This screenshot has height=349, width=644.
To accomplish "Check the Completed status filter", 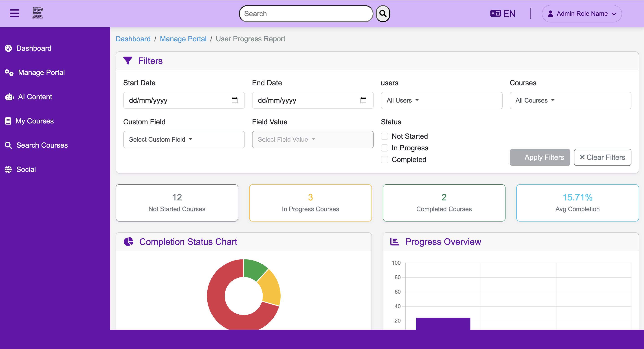I will pos(384,160).
